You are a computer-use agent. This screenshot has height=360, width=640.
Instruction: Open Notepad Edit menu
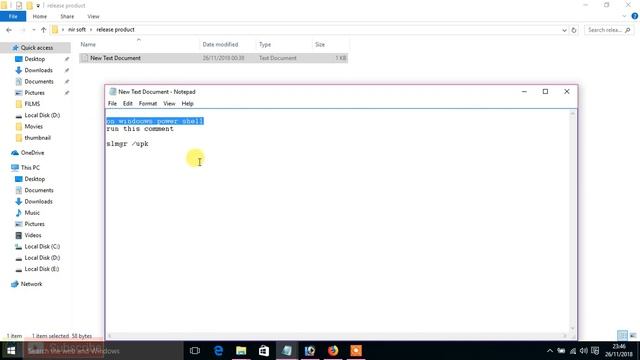128,104
